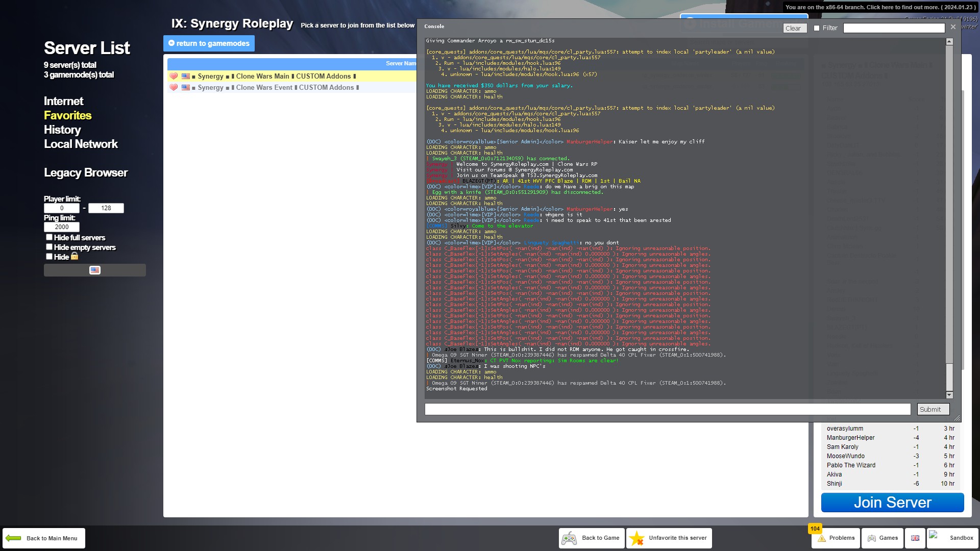The image size is (980, 551).
Task: Focus the maximum player limit field showing 128
Action: 106,208
